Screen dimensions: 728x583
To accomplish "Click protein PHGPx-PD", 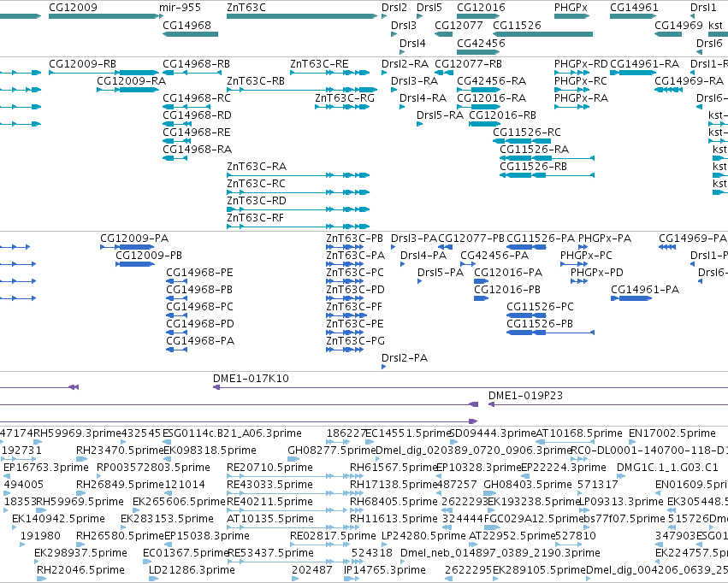I will pos(597,273).
